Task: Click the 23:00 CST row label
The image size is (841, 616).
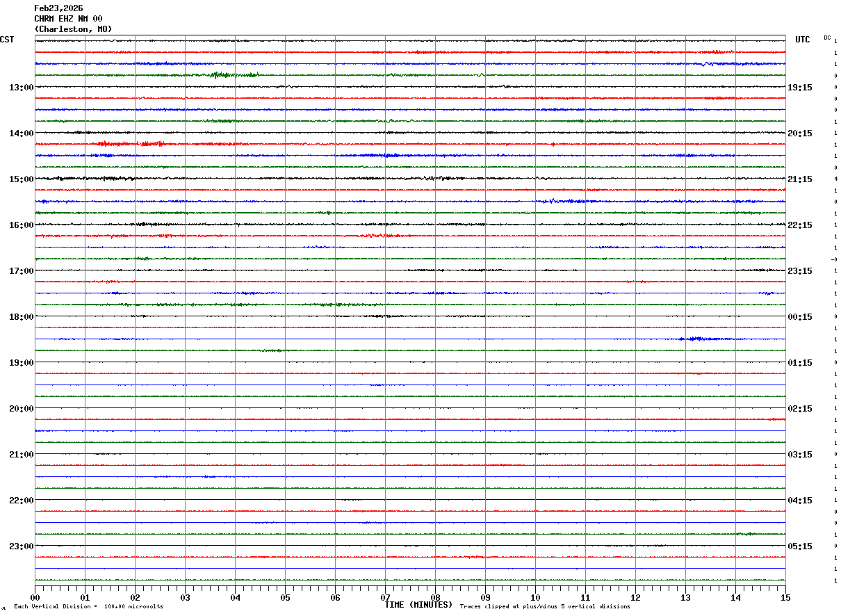Action: pyautogui.click(x=21, y=546)
